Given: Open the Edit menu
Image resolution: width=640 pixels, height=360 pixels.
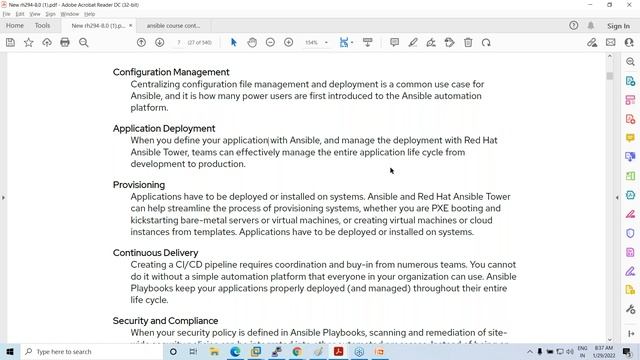Looking at the screenshot, I should [x=20, y=14].
